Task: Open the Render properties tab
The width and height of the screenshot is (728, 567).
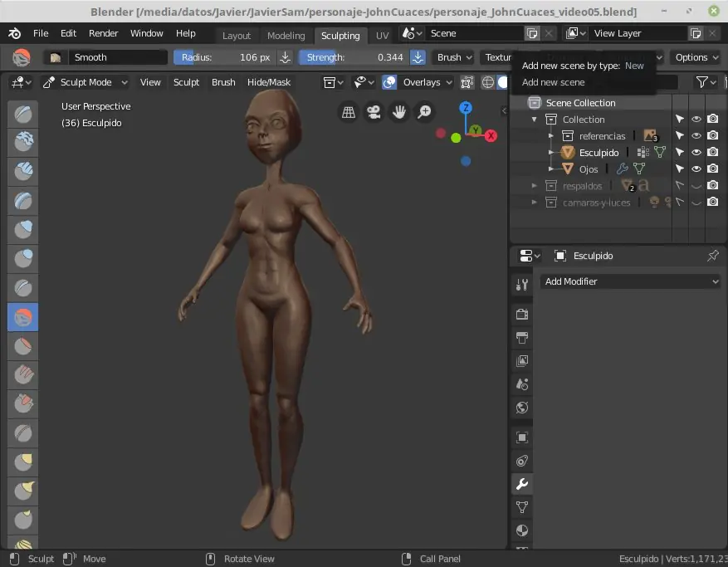Action: 522,315
